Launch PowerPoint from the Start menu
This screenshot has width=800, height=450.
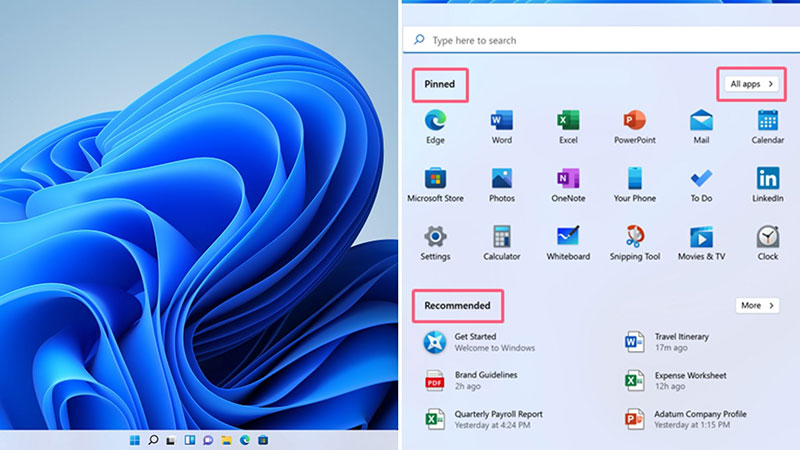coord(635,127)
